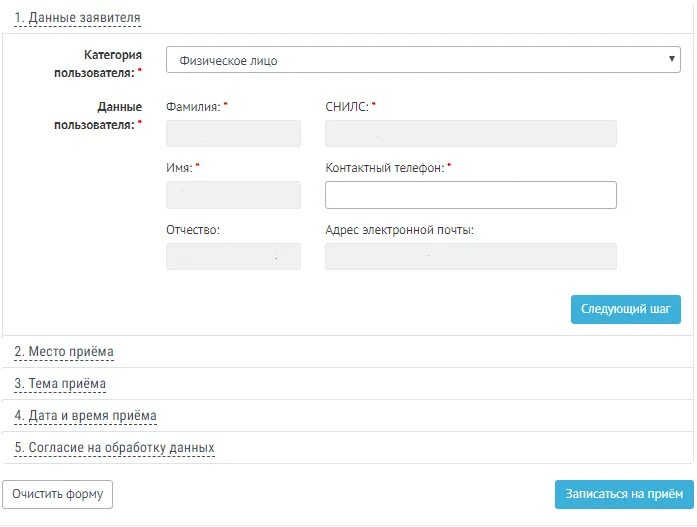Expand 5. Согласие на обработку данных
697x527 pixels.
pos(115,447)
